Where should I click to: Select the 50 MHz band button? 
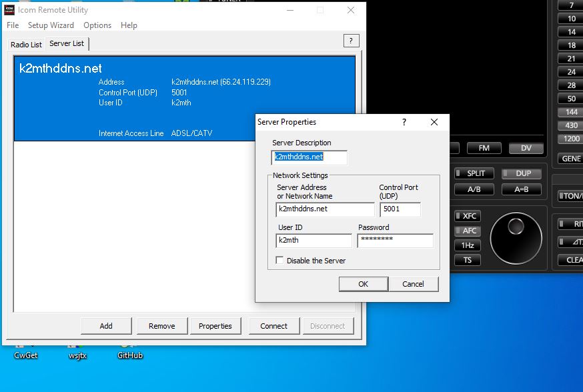[571, 99]
